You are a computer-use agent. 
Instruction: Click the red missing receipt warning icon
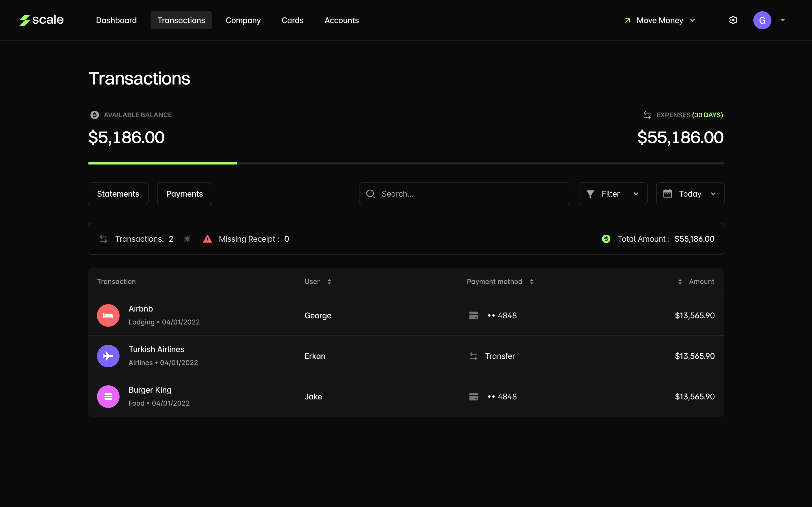coord(207,239)
